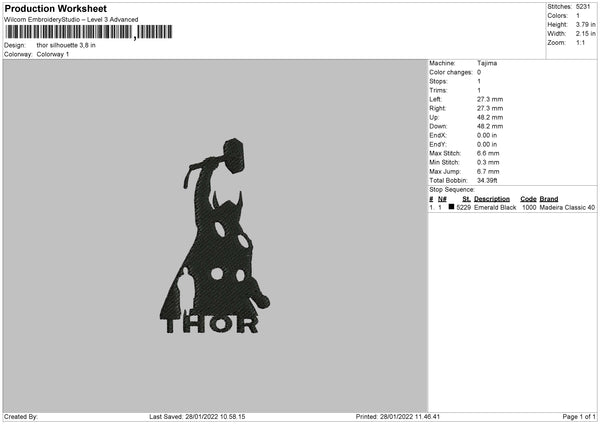Select the Max Jump value 6.7 mm

(488, 171)
